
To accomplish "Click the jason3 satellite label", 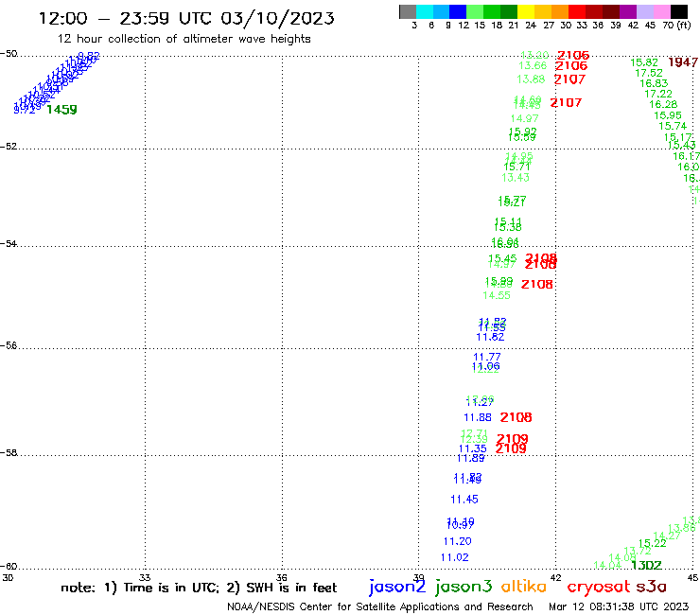I will tap(464, 588).
